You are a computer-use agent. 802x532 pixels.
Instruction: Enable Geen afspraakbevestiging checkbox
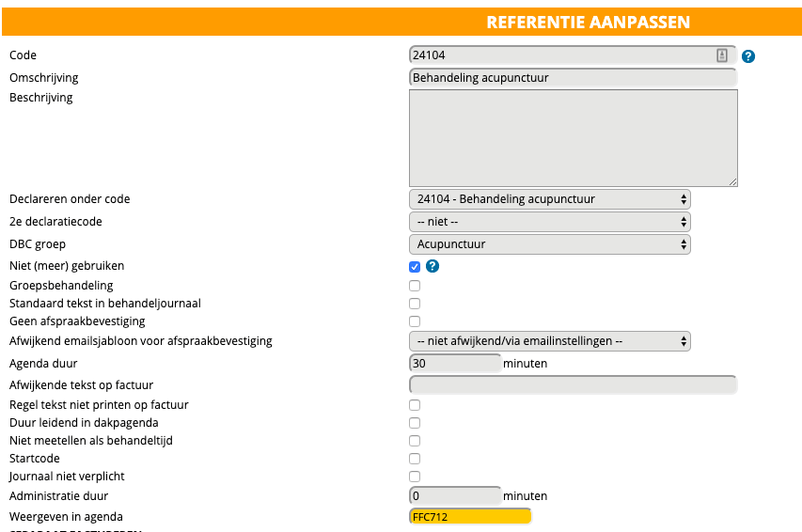[415, 321]
